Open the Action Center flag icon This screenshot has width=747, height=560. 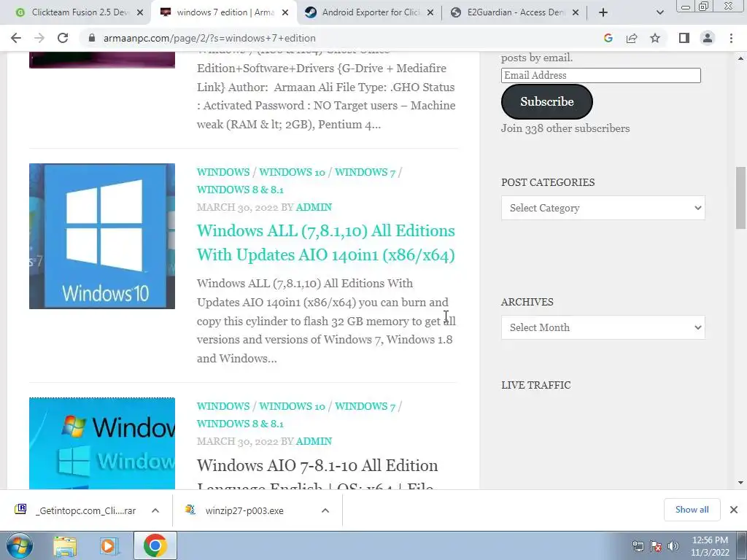[x=656, y=547]
